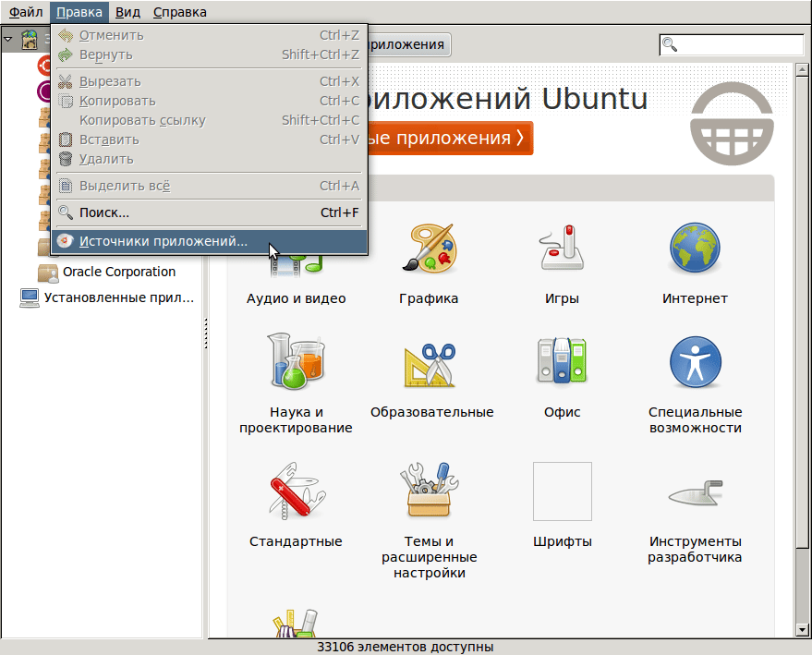Image resolution: width=812 pixels, height=655 pixels.
Task: Open the Аудио и видео category
Action: pyautogui.click(x=296, y=297)
